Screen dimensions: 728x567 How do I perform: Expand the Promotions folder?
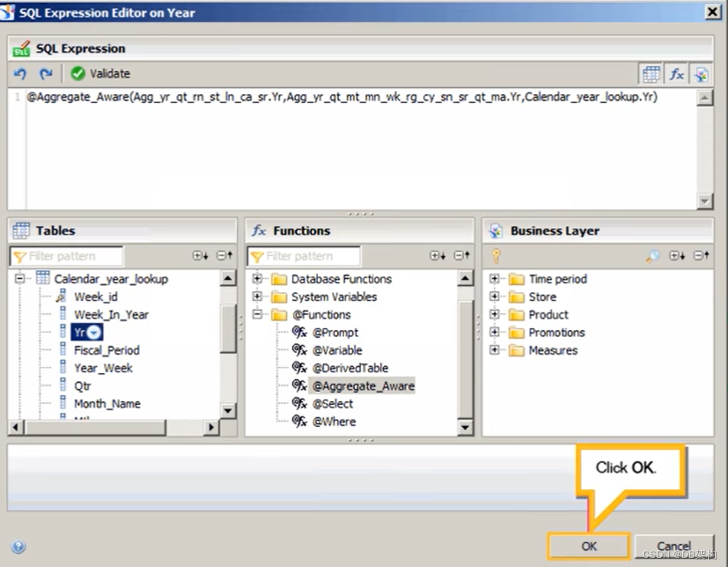(495, 332)
